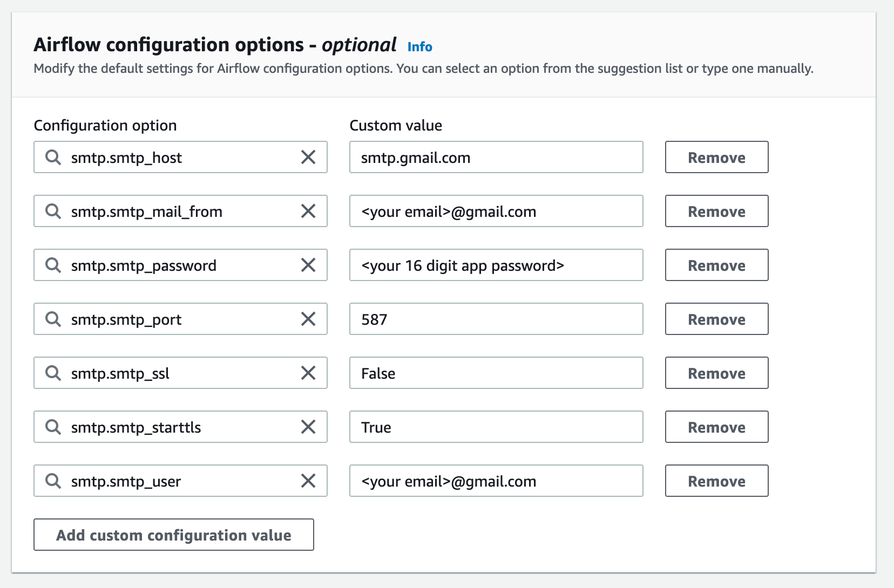Viewport: 894px width, 588px height.
Task: Click the magnifier icon beside smtp.smtp_user
Action: point(53,481)
